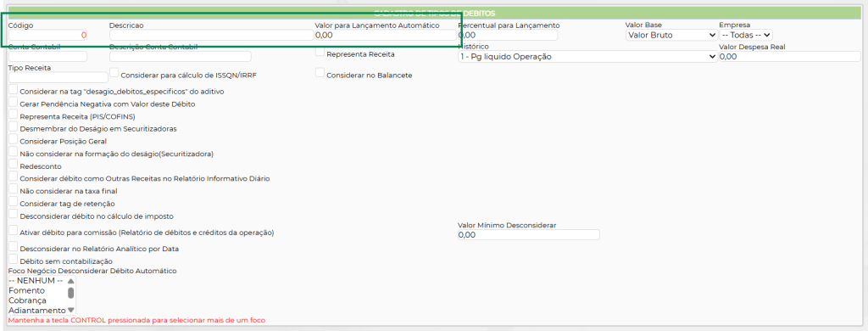Screen dimensions: 868x331
Task: Select Fomento in the foco list
Action: [x=37, y=290]
